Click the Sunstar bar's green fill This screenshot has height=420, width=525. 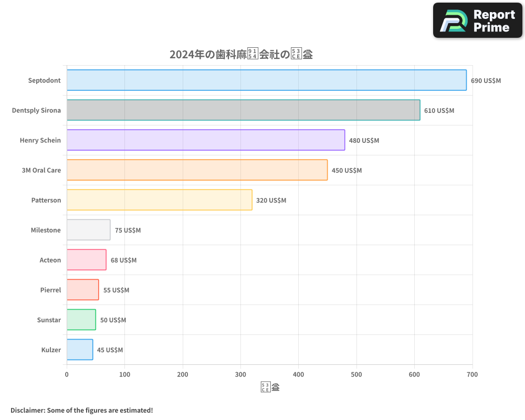80,320
